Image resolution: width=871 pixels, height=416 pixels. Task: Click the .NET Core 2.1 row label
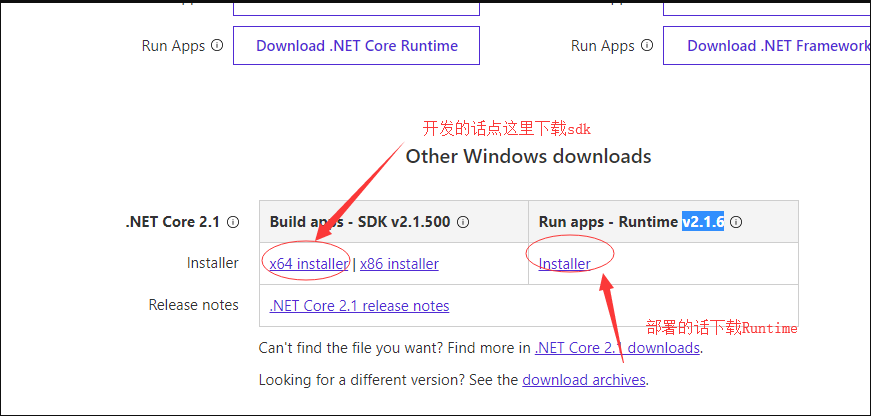click(x=174, y=222)
